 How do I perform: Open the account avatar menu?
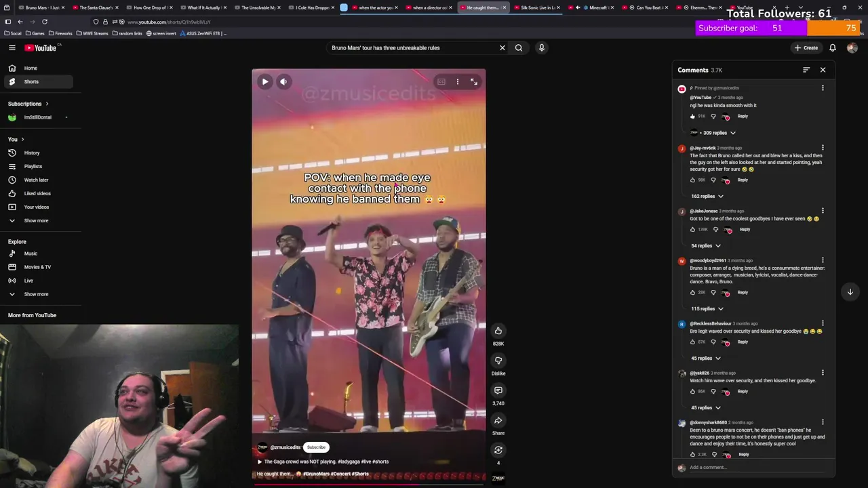(x=852, y=47)
